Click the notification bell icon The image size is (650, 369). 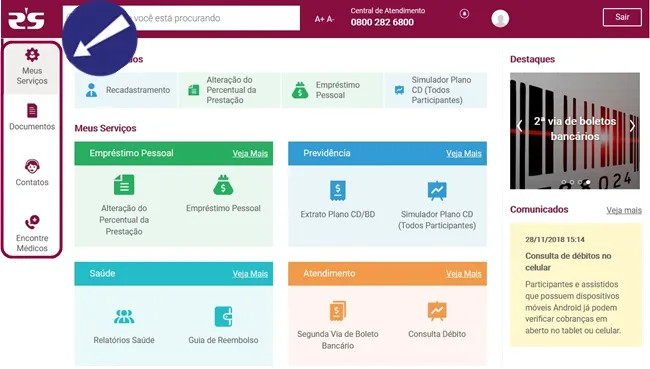tap(464, 14)
